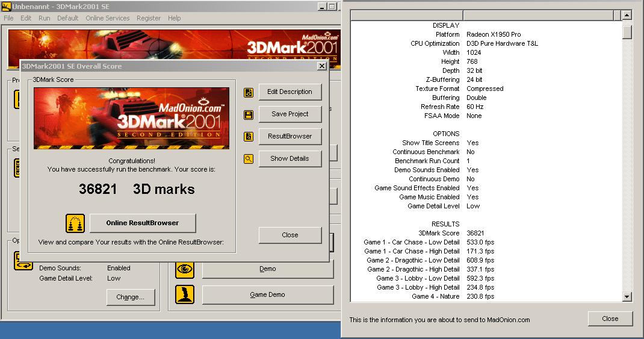Open the Help menu
Viewport: 644px width, 339px height.
coord(174,18)
